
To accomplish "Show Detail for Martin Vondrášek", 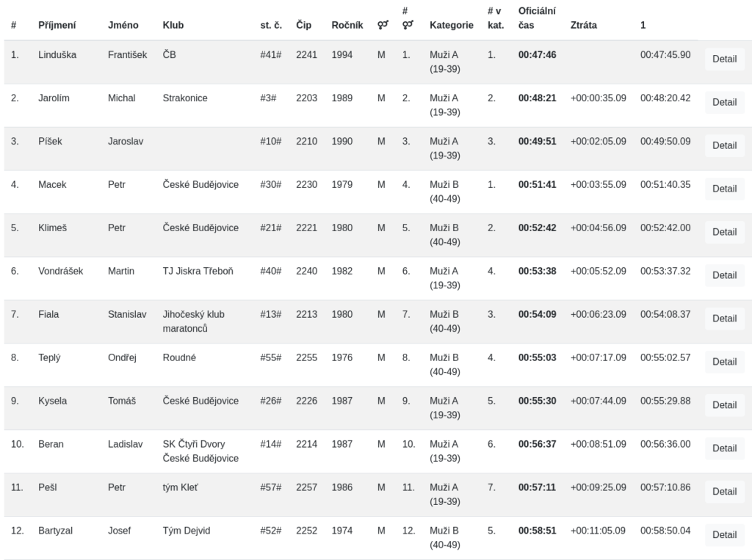I will click(x=724, y=275).
